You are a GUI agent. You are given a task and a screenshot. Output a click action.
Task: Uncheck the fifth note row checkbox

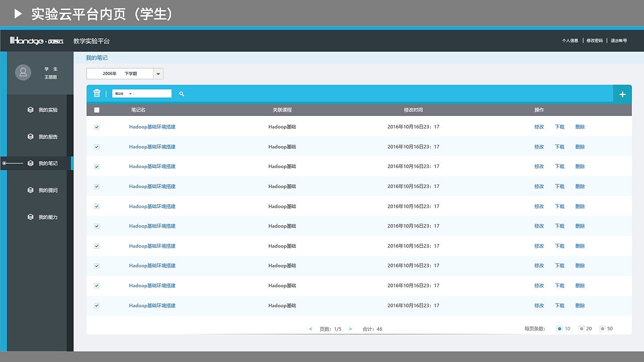97,207
